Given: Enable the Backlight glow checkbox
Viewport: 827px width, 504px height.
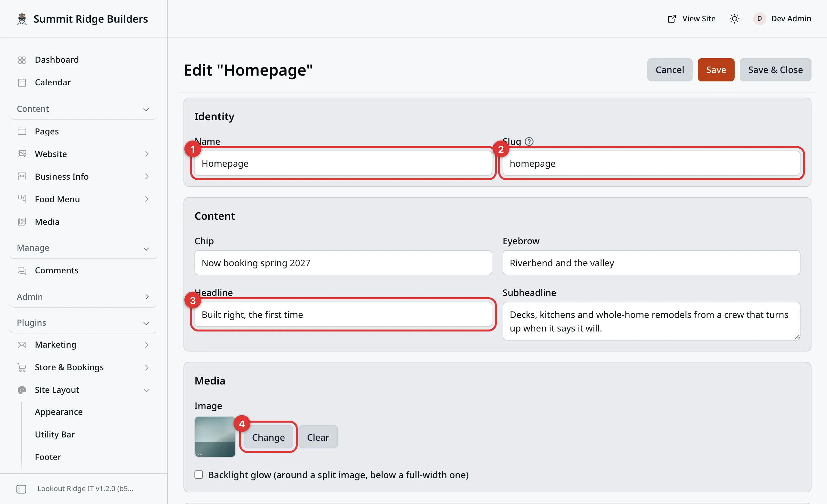Looking at the screenshot, I should point(199,475).
